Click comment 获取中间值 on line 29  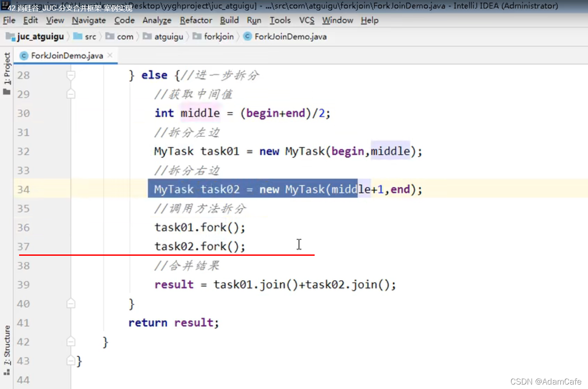click(200, 94)
